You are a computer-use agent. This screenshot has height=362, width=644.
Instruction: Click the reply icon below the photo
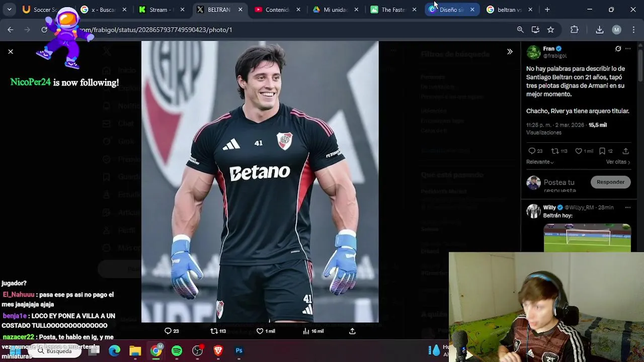pos(168,331)
